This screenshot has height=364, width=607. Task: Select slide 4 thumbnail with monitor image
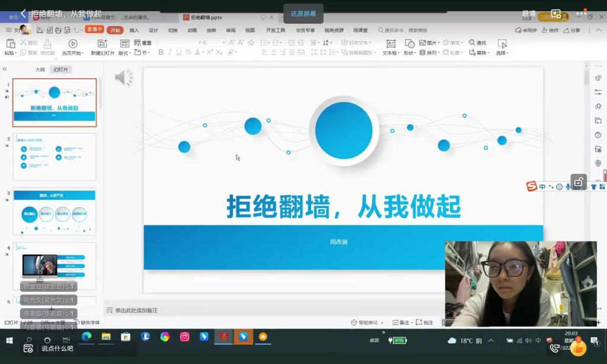pyautogui.click(x=55, y=266)
